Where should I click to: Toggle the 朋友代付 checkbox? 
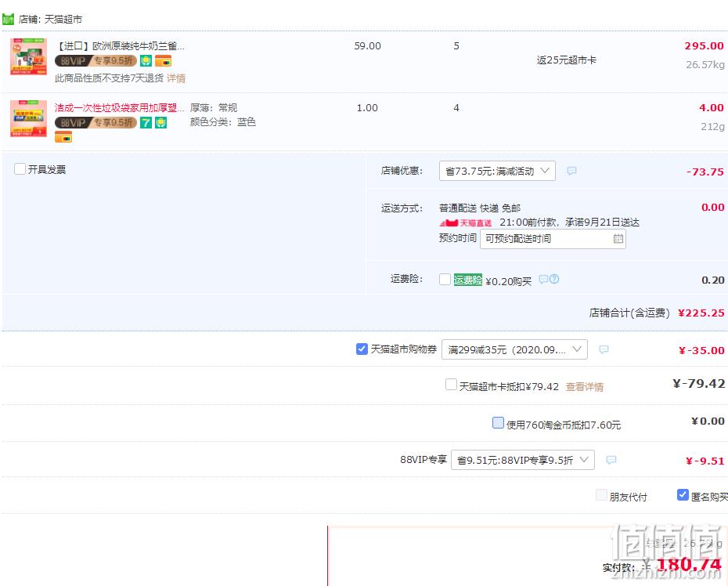click(x=601, y=495)
